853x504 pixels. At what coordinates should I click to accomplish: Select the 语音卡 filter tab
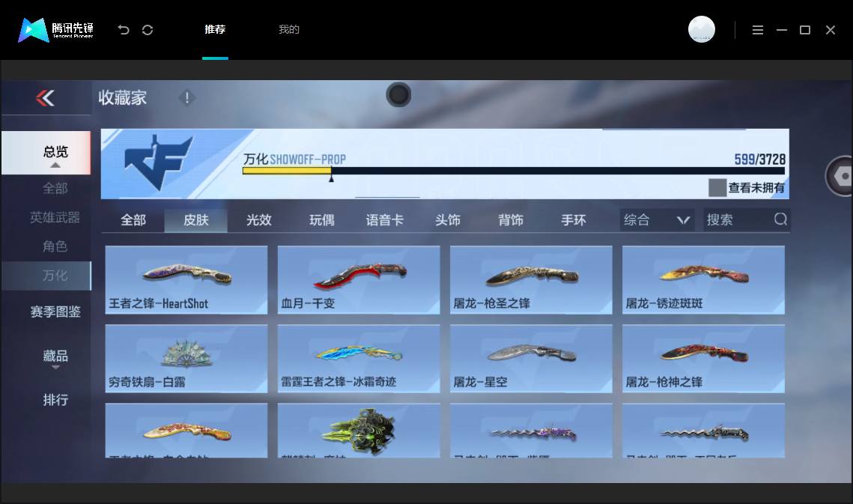tap(385, 220)
